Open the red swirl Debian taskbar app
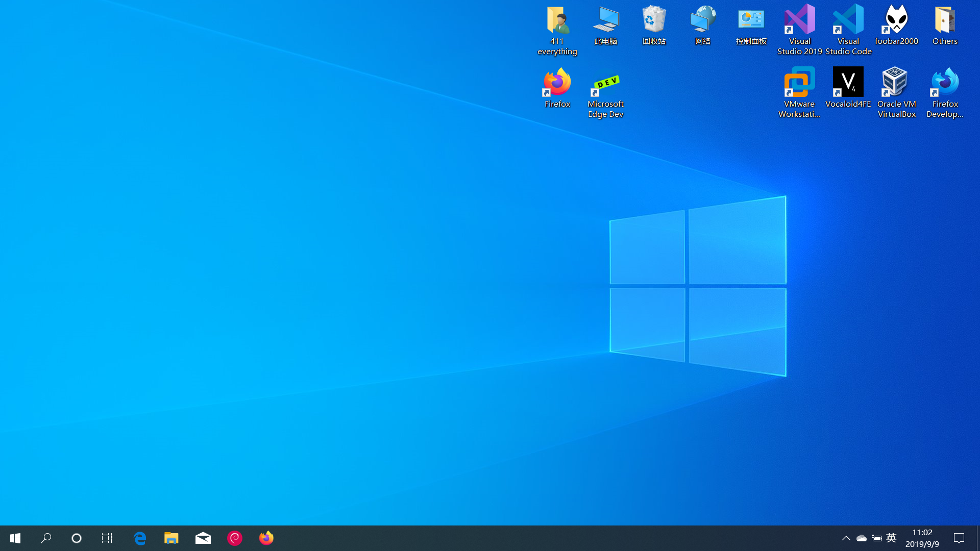The image size is (980, 551). click(235, 538)
